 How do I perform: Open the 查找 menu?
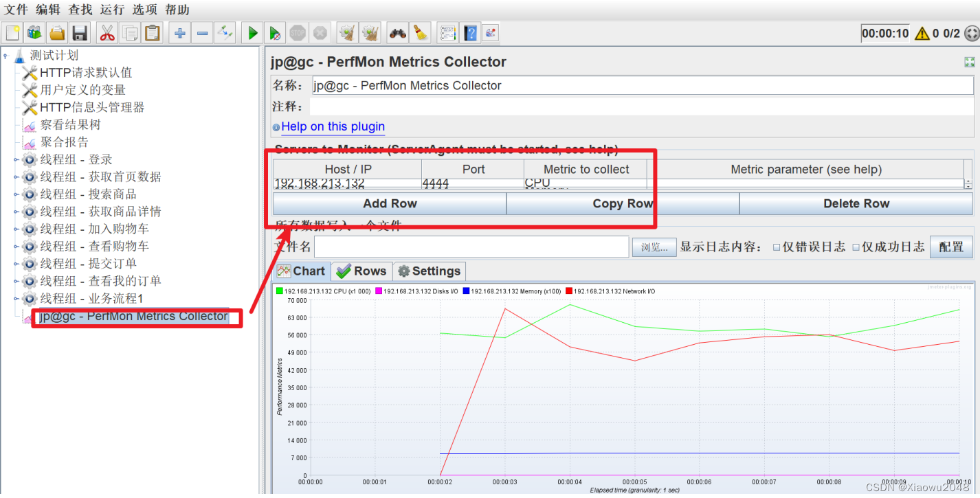tap(80, 10)
